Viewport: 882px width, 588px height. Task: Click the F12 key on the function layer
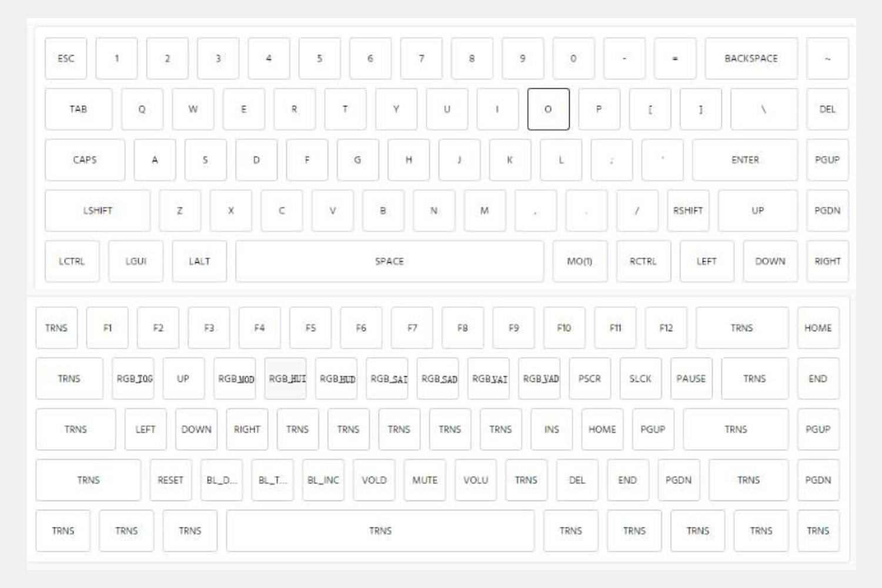(666, 328)
